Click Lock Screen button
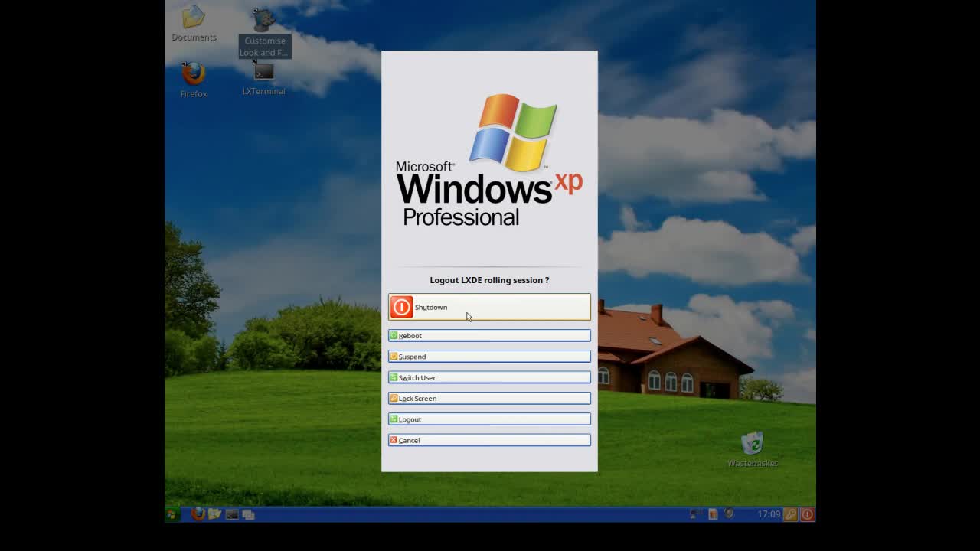 pos(489,398)
